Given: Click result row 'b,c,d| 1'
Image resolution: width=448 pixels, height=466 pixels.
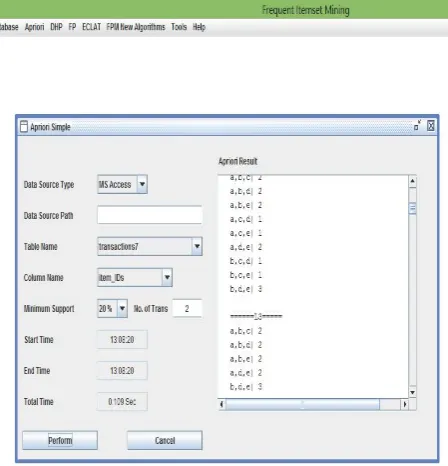Looking at the screenshot, I should pyautogui.click(x=246, y=261).
